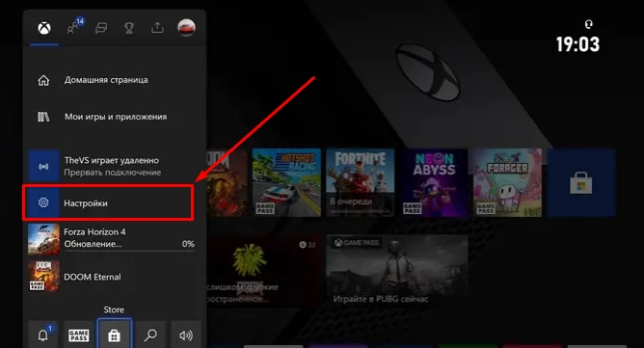The width and height of the screenshot is (644, 348).
Task: Click the DOOM Eternal cover thumbnail in guide
Action: [43, 277]
